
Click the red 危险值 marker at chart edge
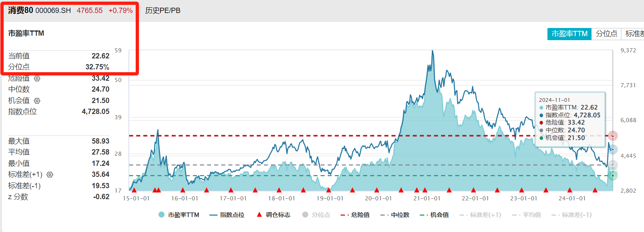click(613, 136)
